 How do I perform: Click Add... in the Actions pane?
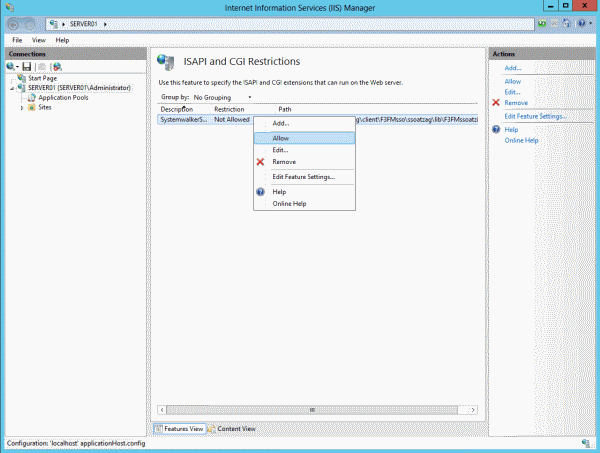(x=513, y=68)
